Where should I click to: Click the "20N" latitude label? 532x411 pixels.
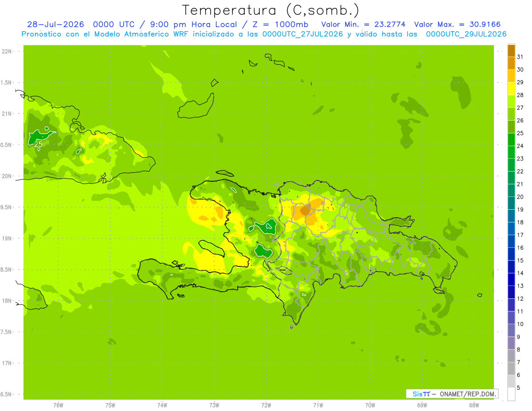click(7, 176)
